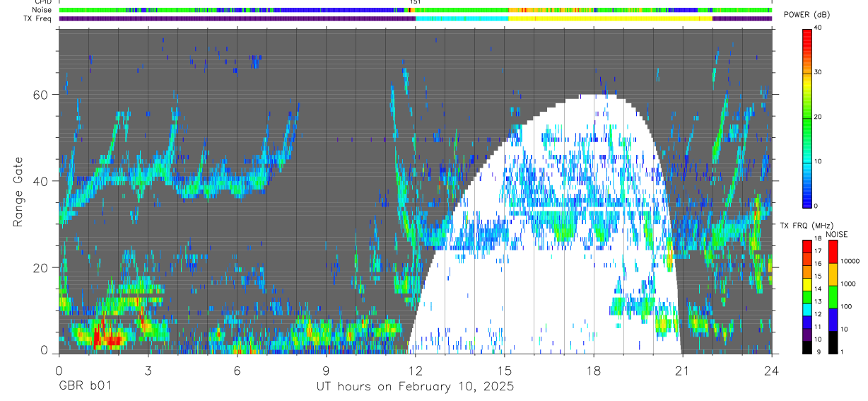Viewport: 868px width, 401px height.
Task: Click the "9" tick label on the time axis
Action: coord(326,371)
